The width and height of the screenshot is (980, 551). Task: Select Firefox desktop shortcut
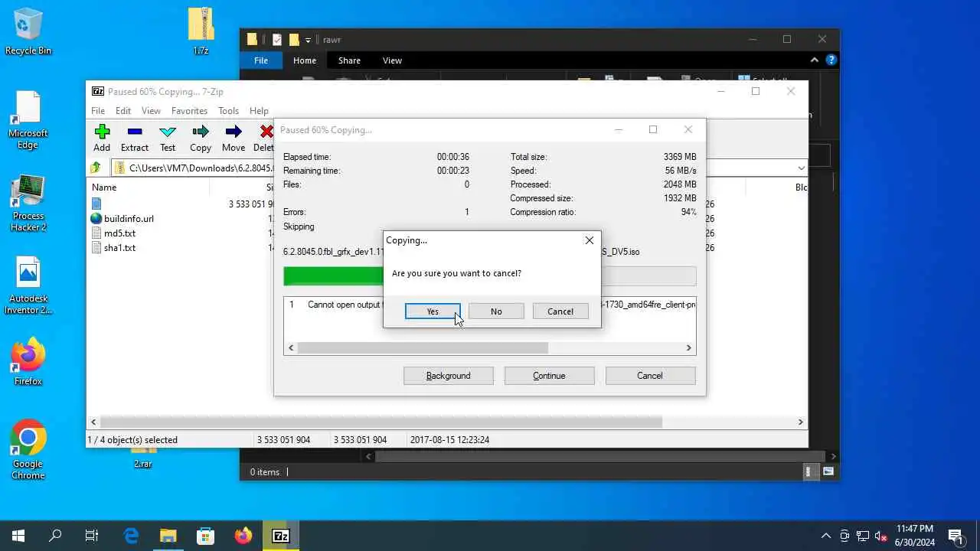tap(28, 362)
